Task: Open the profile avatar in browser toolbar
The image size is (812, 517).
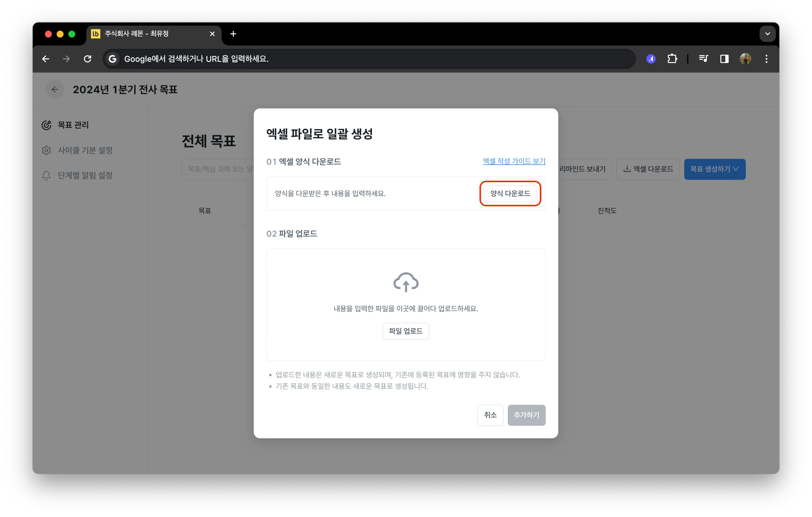Action: [745, 59]
